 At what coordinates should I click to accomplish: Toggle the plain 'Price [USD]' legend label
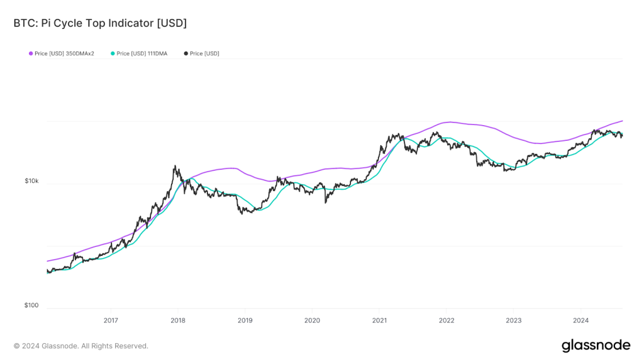pyautogui.click(x=204, y=53)
